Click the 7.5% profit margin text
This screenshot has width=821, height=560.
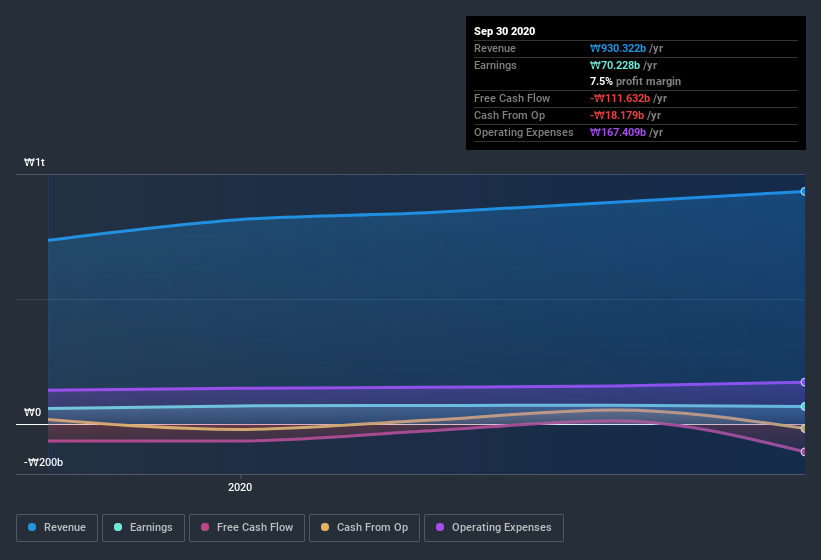click(x=636, y=81)
